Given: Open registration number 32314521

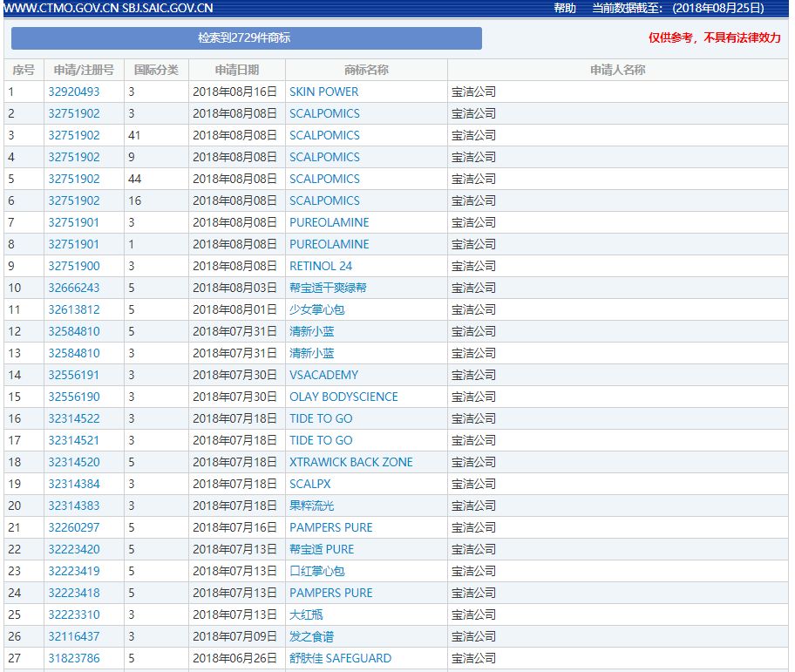Looking at the screenshot, I should [73, 440].
